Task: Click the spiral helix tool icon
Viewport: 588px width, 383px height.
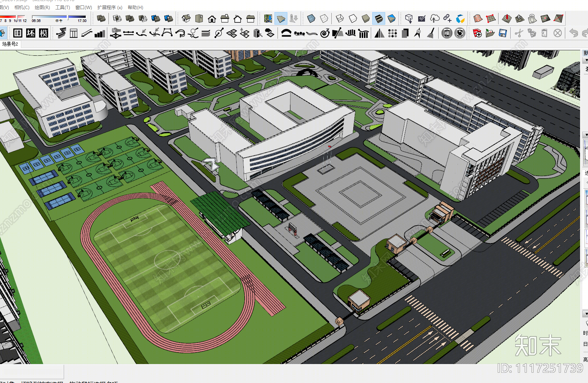Action: click(x=325, y=33)
